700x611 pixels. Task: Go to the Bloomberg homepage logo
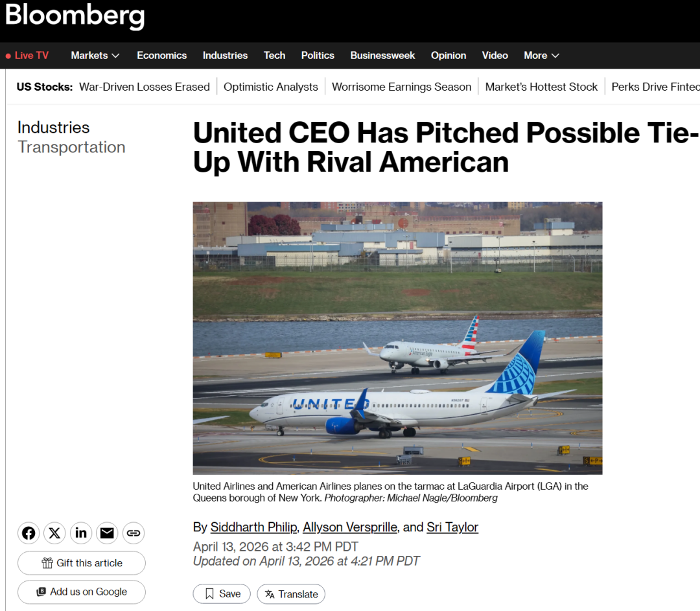coord(75,16)
